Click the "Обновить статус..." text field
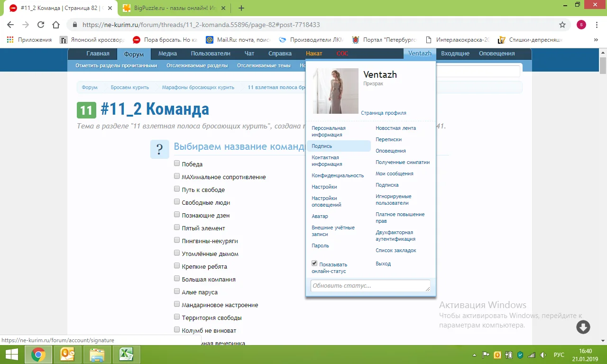 pyautogui.click(x=370, y=286)
